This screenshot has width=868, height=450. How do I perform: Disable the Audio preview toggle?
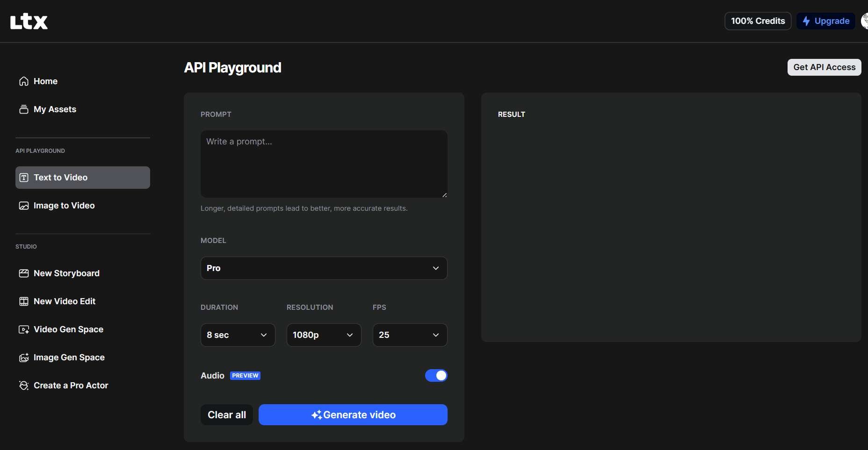coord(436,376)
